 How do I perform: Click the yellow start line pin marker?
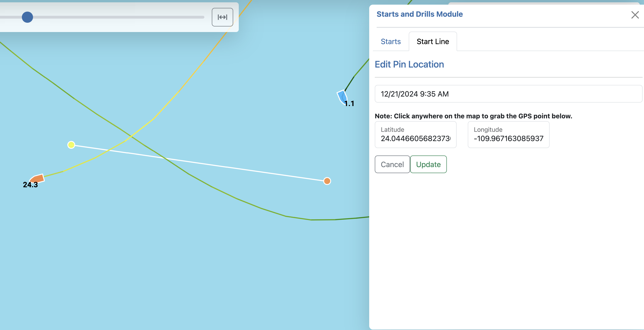pyautogui.click(x=71, y=145)
